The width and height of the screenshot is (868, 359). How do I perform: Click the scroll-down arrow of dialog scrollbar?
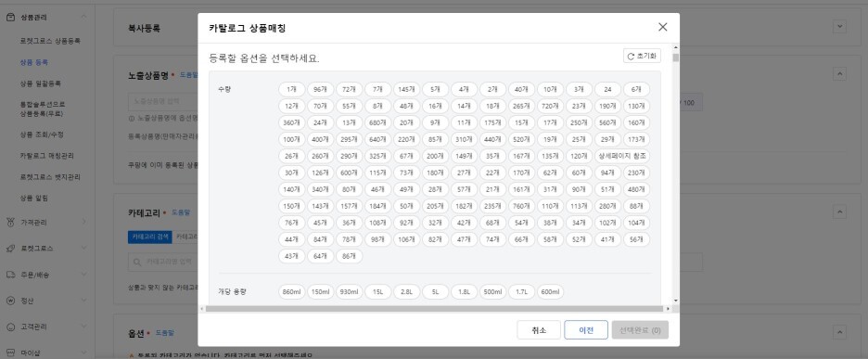tap(676, 301)
